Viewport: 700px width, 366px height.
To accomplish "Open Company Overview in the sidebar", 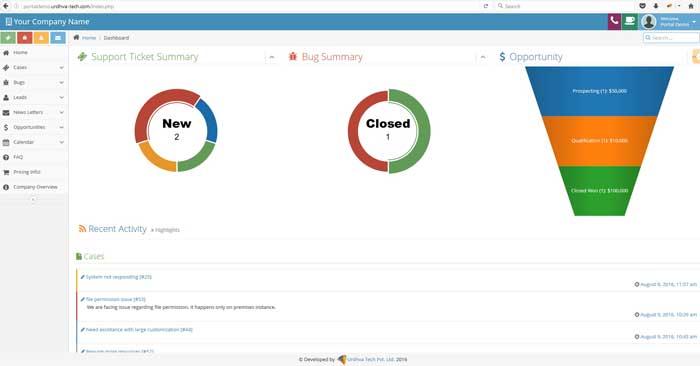I will coord(34,187).
